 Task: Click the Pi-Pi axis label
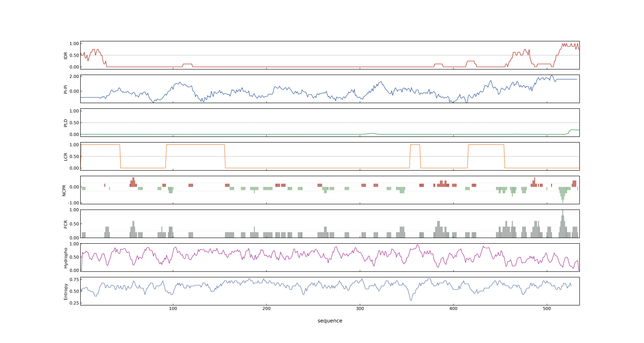pos(66,89)
